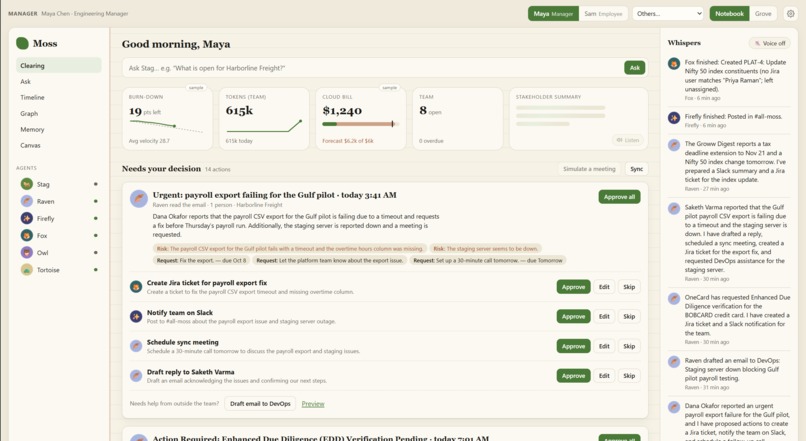
Task: Select the Tortoise agent avatar
Action: coord(27,270)
